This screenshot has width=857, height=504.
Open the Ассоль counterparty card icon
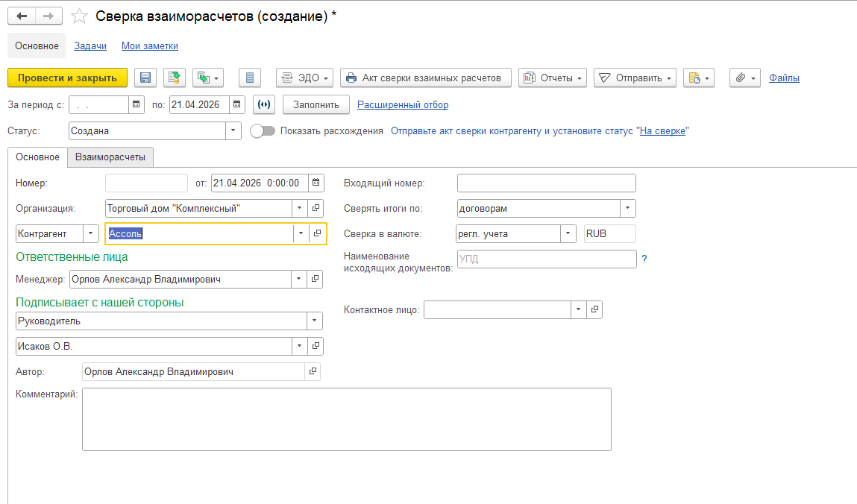[x=317, y=233]
